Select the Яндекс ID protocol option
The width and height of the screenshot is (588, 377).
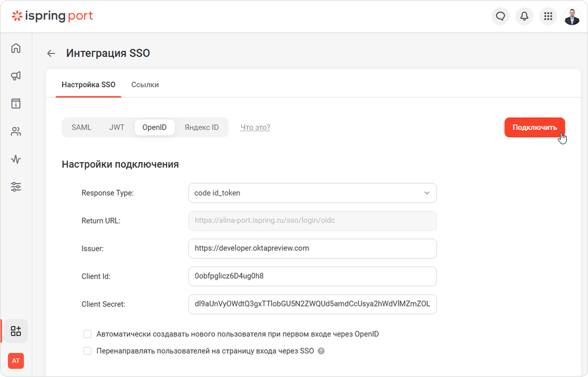tap(201, 128)
